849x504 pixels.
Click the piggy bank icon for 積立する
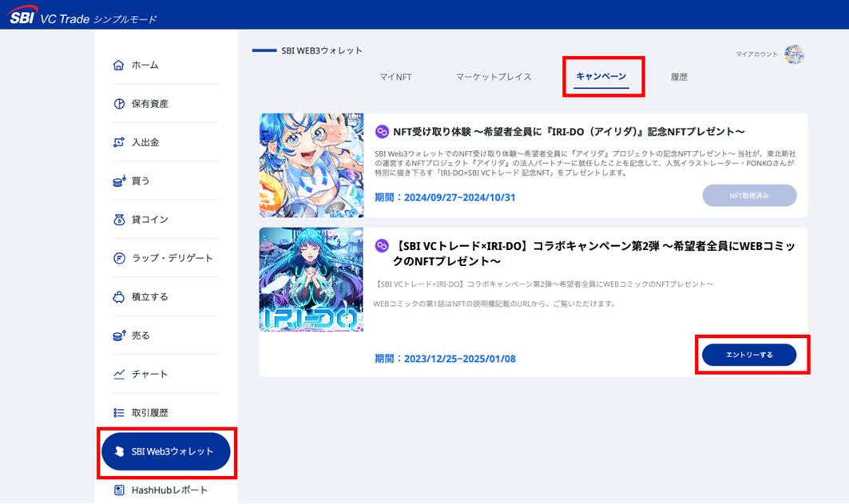118,296
